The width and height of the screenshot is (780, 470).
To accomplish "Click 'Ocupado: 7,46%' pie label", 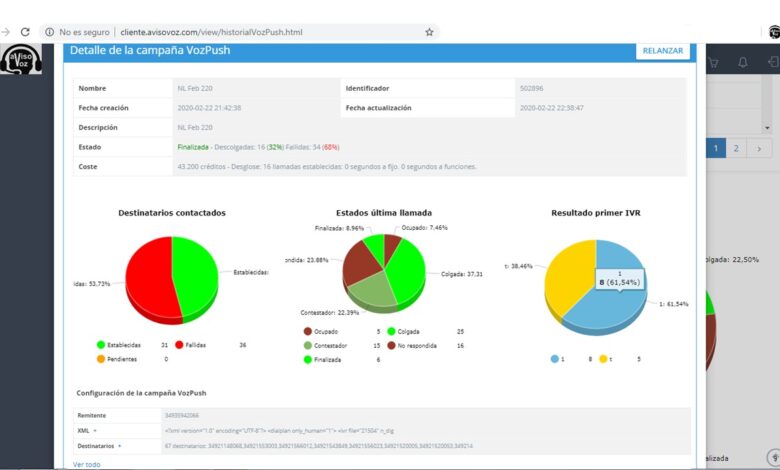I will click(x=424, y=228).
